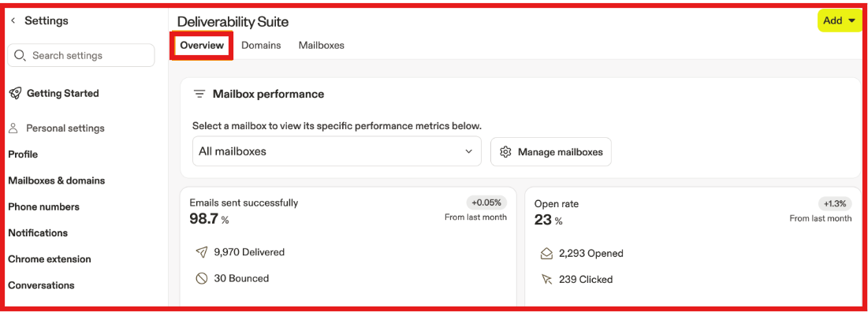Screen dimensions: 868x312
Task: Open the Mailboxes tab
Action: 321,46
